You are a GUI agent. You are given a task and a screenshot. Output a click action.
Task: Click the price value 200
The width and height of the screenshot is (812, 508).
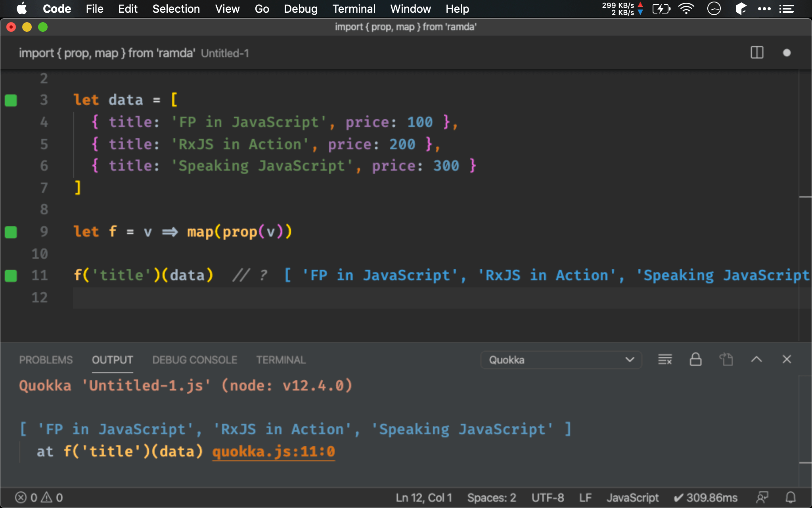pyautogui.click(x=402, y=144)
